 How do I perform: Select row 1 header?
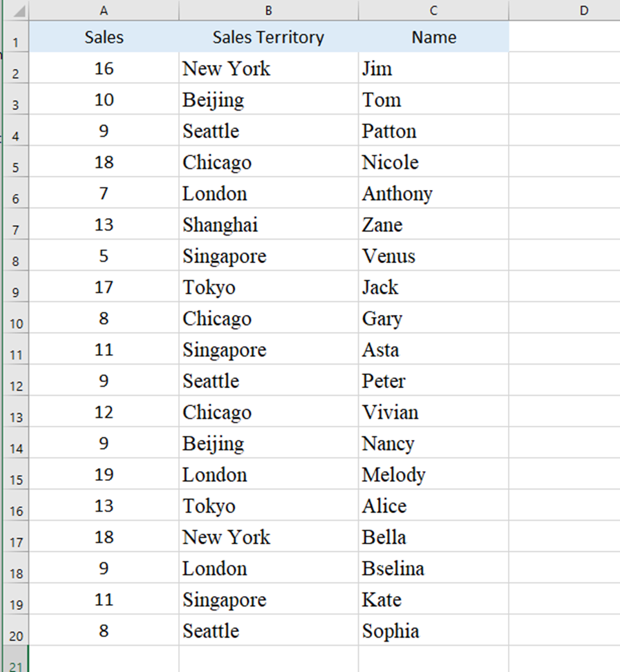click(x=16, y=37)
